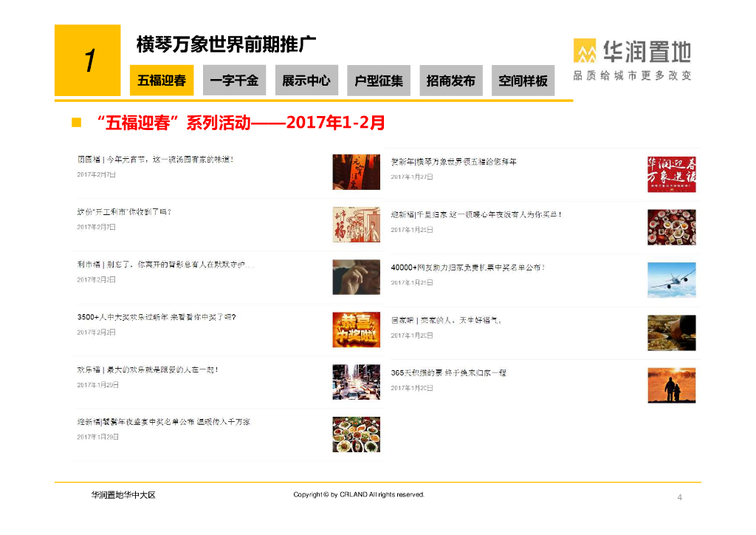756x535 pixels.
Task: Click the Copyright by CRLAND footer text
Action: [x=359, y=494]
